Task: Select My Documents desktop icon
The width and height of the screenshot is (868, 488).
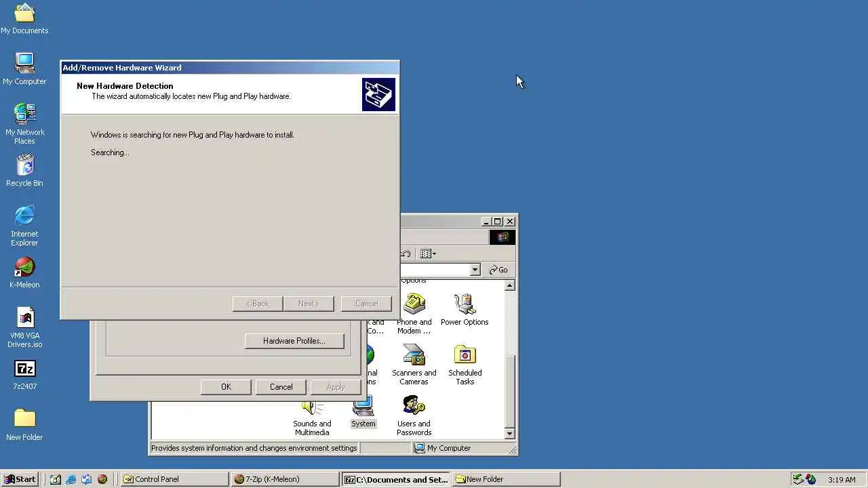Action: [24, 19]
